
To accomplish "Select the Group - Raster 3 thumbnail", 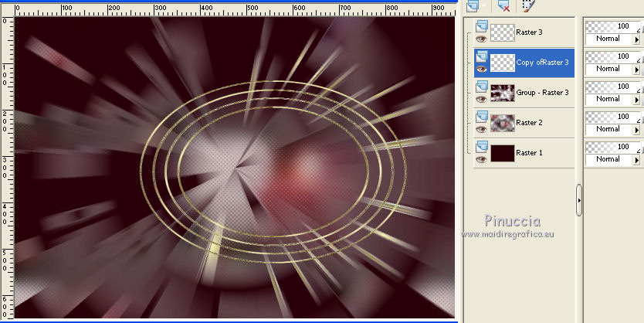I will pos(502,93).
